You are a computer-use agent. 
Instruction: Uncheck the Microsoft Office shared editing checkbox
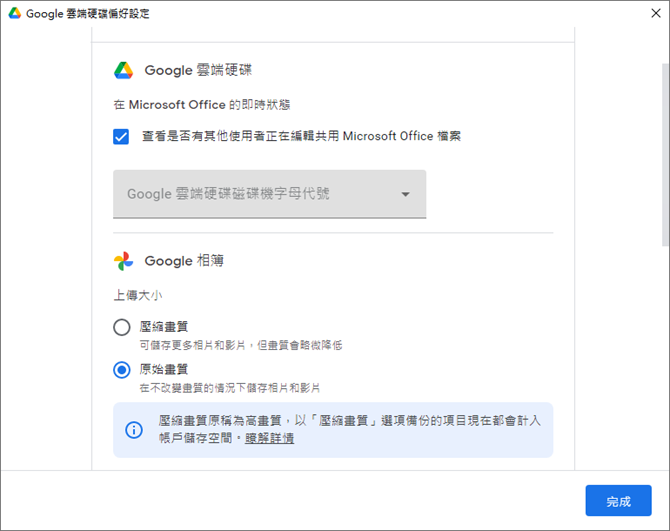click(121, 137)
